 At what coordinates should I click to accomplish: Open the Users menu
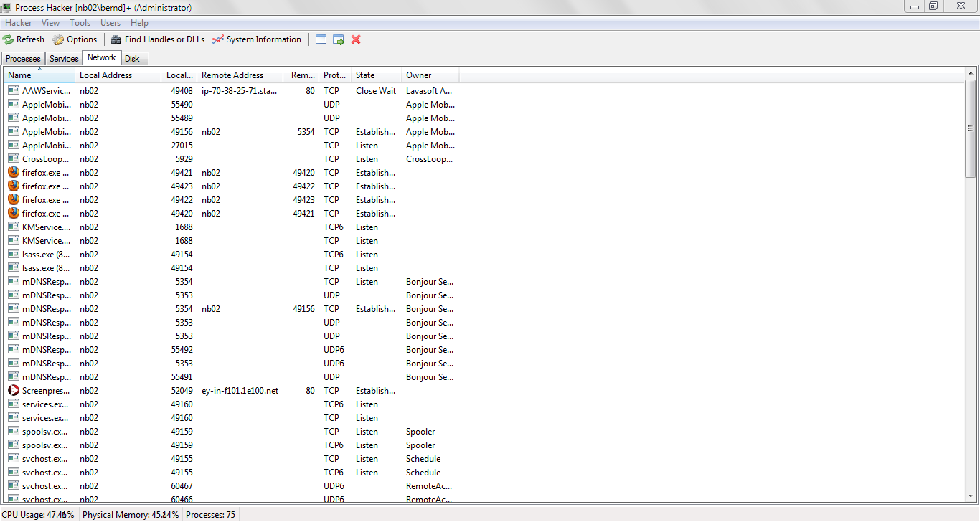point(110,22)
